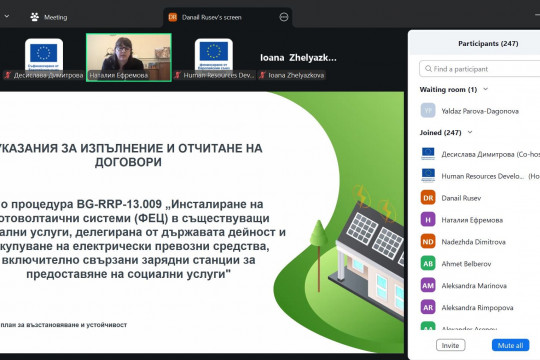Expand the top-left dropdown chevron
The width and height of the screenshot is (540, 360).
(x=7, y=16)
